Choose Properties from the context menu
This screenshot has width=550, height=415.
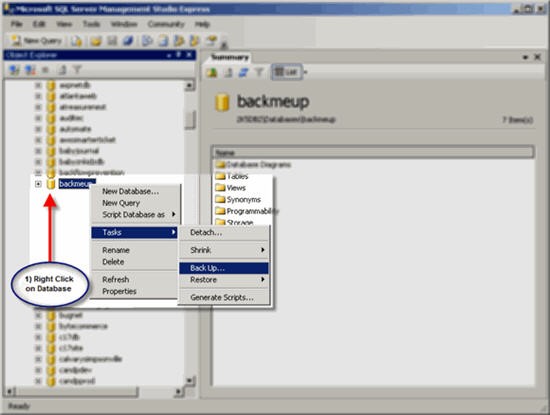click(119, 291)
